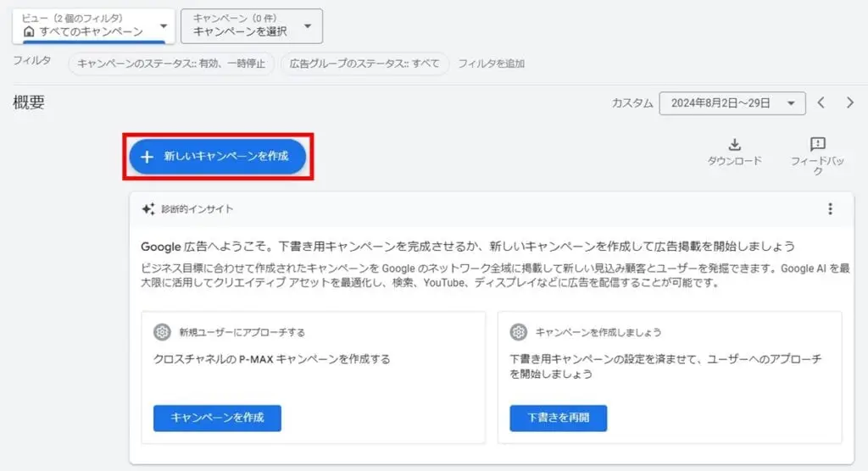This screenshot has height=471, width=868.
Task: Click gear icon beside キャンペーンを作成しましょう
Action: 518,332
